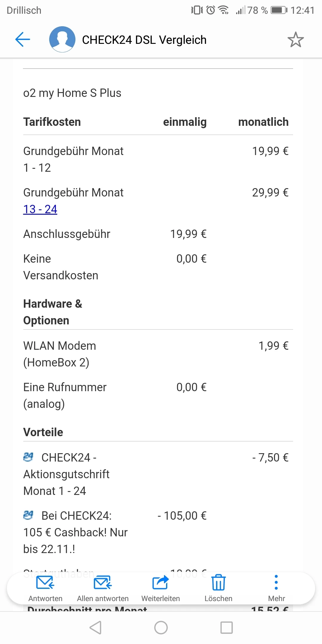Star this email as favorite
322x644 pixels.
click(295, 40)
